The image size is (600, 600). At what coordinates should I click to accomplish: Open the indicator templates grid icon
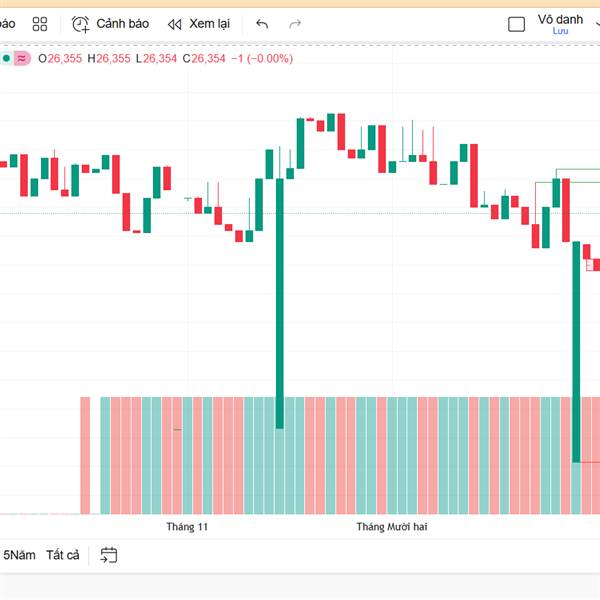coord(40,24)
